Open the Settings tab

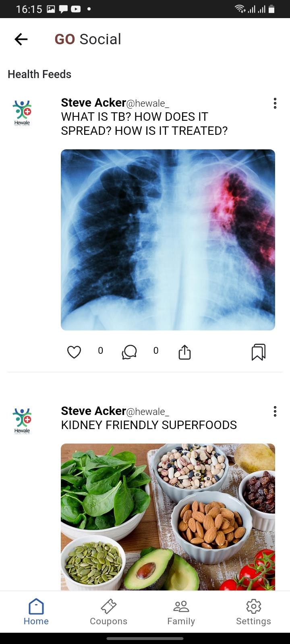pos(254,612)
